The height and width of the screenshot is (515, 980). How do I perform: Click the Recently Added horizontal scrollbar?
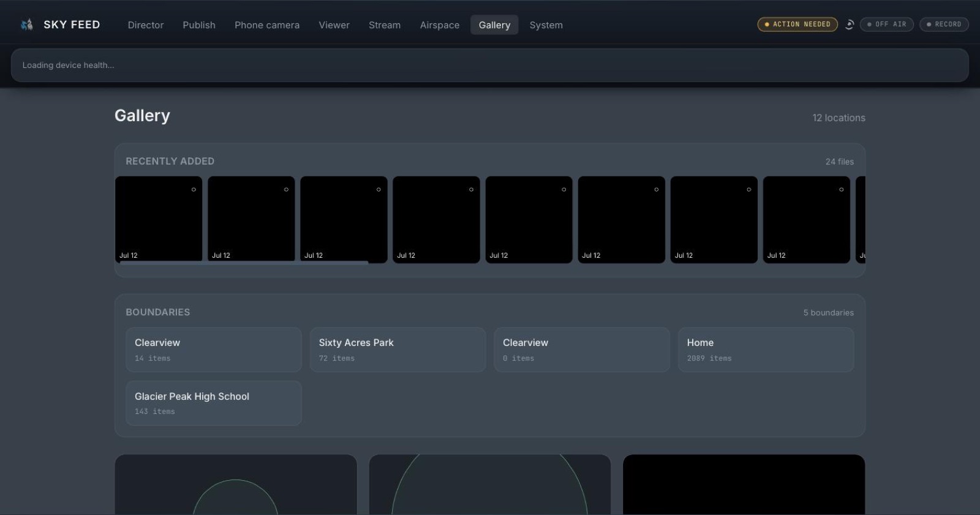(244, 263)
